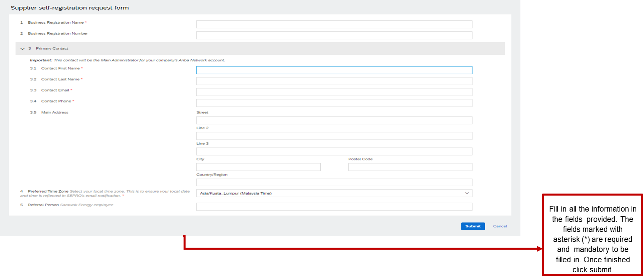644x279 pixels.
Task: Click the Primary Contact section header text
Action: [x=52, y=48]
